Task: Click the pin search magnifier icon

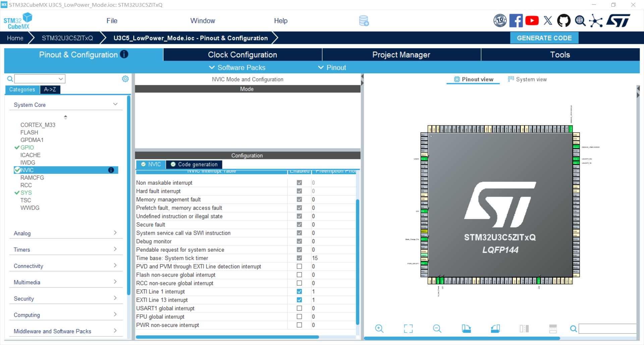Action: click(x=574, y=329)
